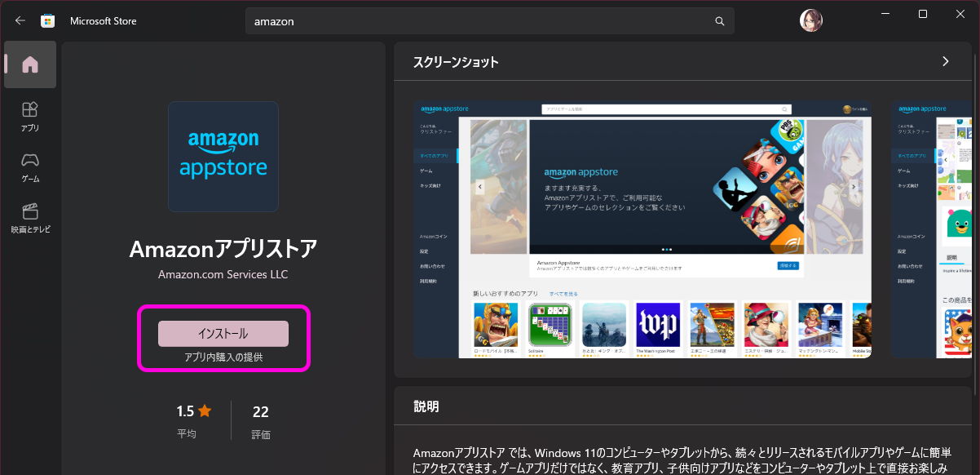
Task: Click the インストール (Install) button
Action: pos(223,333)
